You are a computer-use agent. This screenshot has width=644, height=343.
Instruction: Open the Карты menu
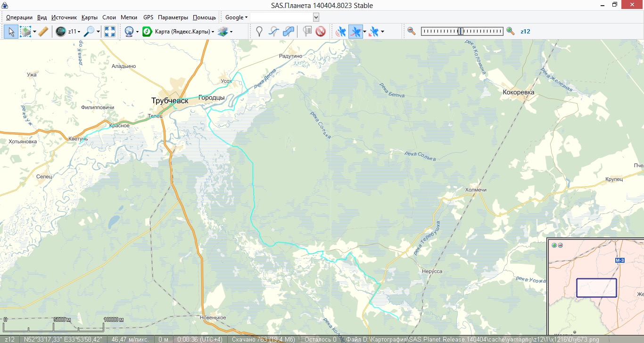[x=90, y=17]
